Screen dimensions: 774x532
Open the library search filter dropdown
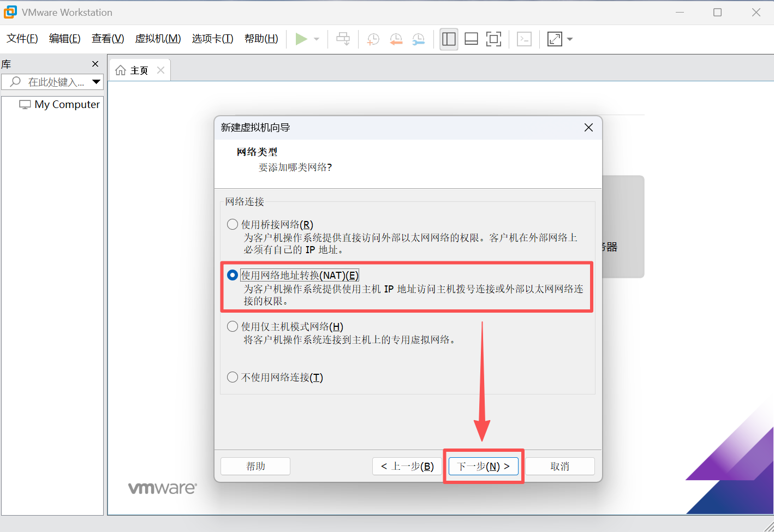coord(97,82)
